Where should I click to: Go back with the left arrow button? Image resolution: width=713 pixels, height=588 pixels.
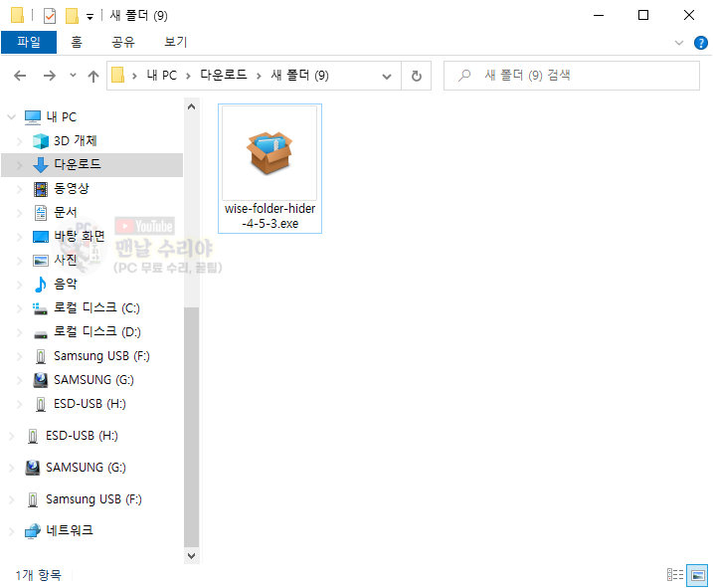20,76
